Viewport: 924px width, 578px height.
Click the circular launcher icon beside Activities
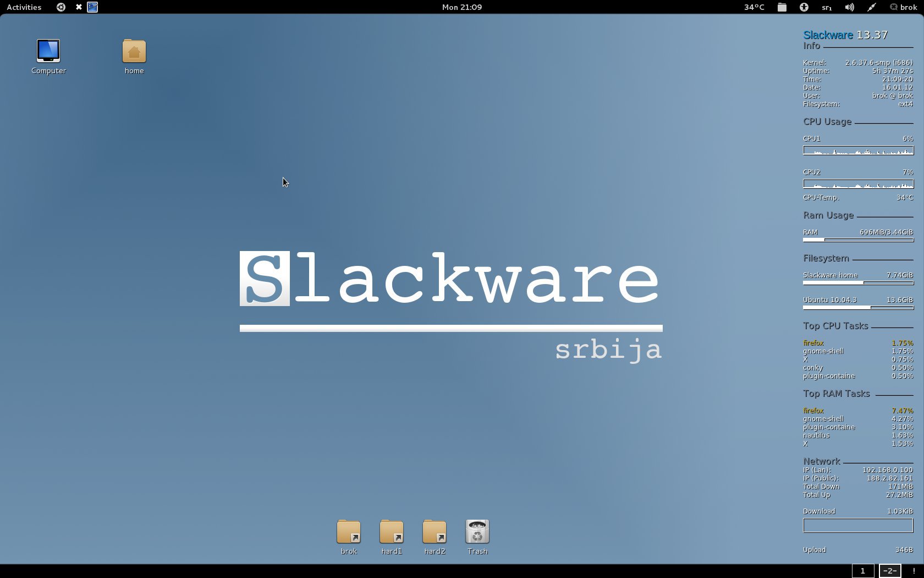point(61,7)
